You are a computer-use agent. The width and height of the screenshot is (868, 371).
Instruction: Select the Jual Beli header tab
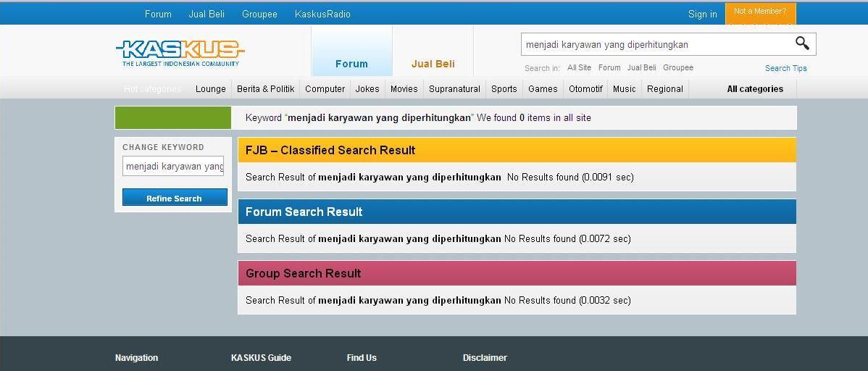433,51
